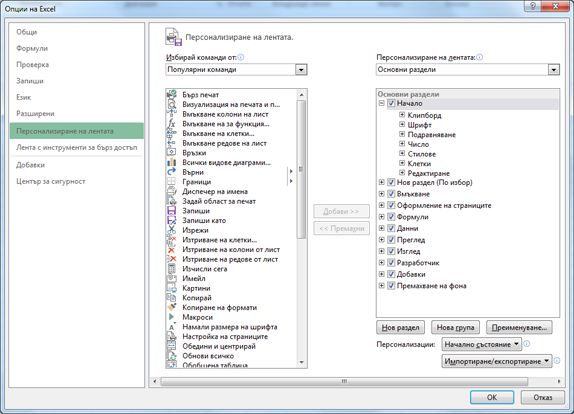Select Обедини и центрирай in commands list
This screenshot has width=574, height=414.
(219, 346)
